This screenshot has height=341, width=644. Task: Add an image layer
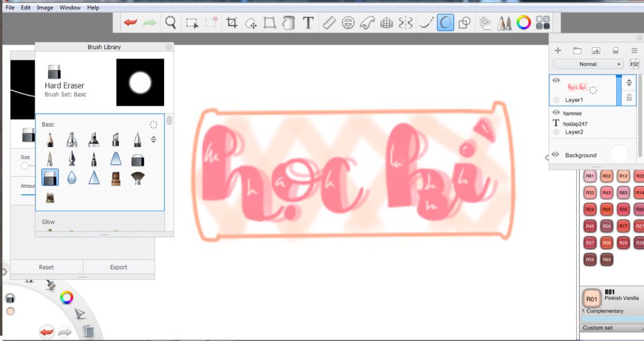click(x=596, y=50)
